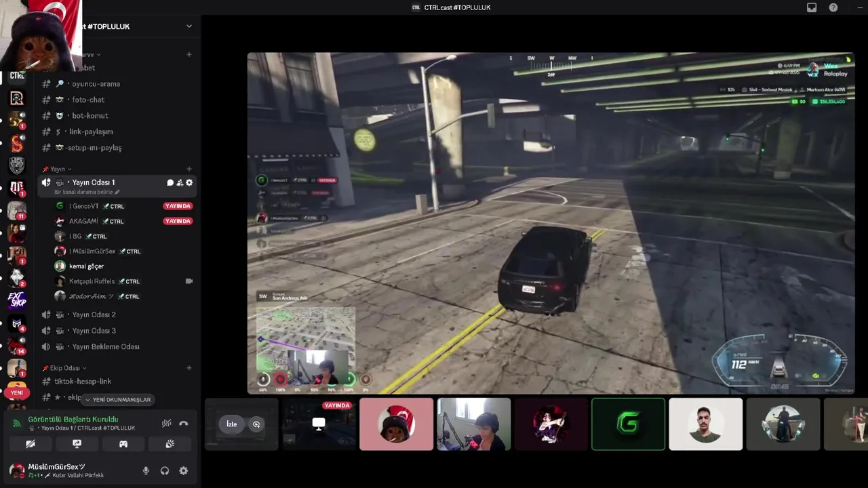Collapse the Ekip Odası category
The height and width of the screenshot is (488, 868).
click(x=64, y=368)
